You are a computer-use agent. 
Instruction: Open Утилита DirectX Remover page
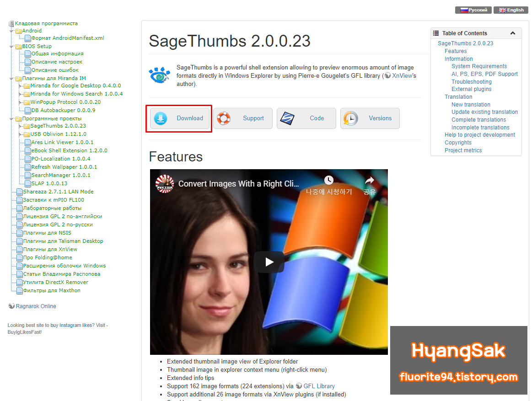coord(56,282)
